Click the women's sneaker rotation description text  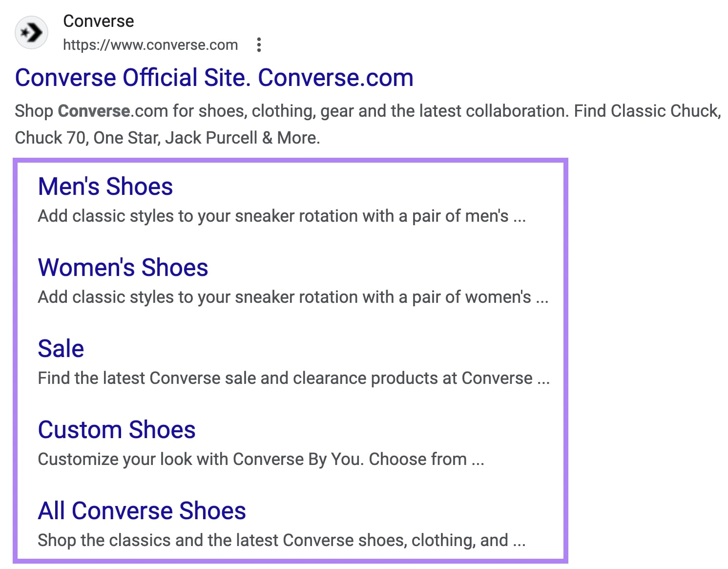click(293, 296)
